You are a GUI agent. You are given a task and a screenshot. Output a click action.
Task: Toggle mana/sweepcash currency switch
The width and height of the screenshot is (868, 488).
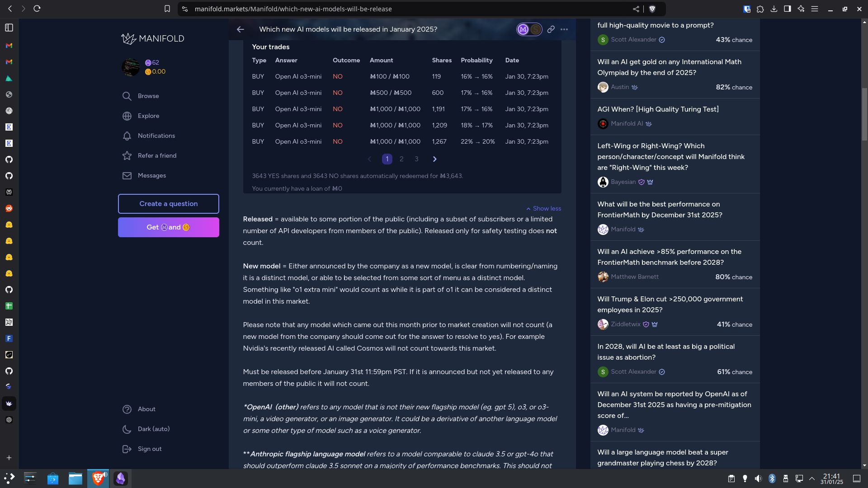click(x=529, y=29)
